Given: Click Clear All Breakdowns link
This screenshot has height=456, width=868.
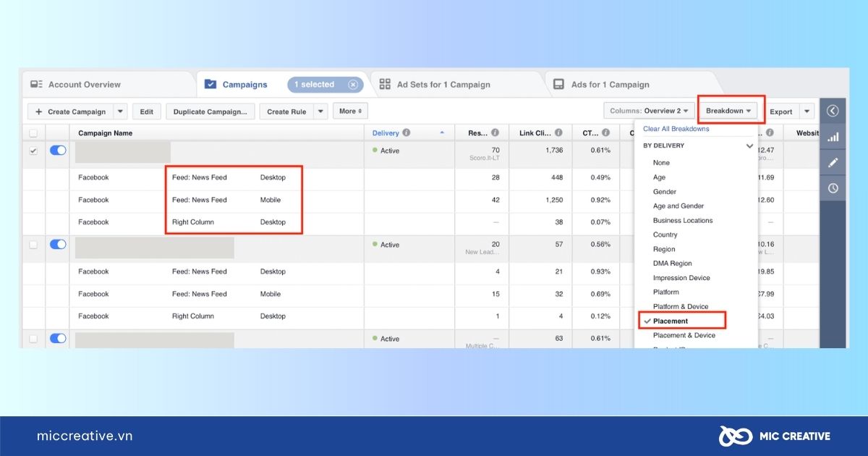Looking at the screenshot, I should point(676,129).
